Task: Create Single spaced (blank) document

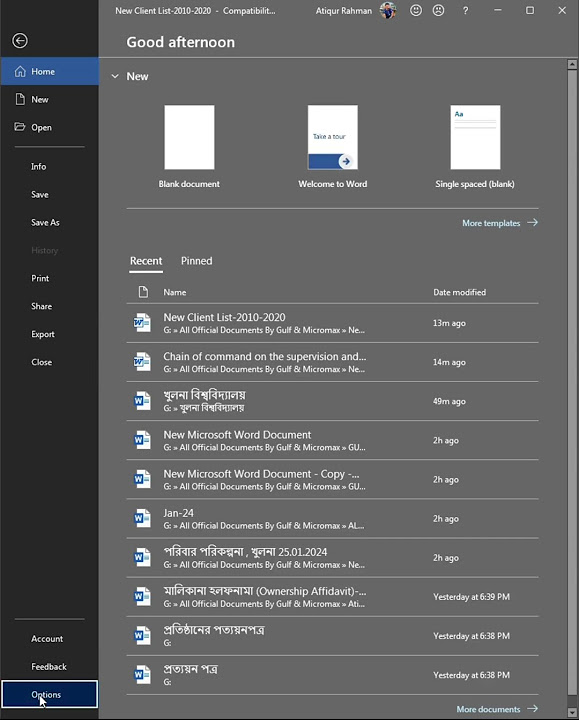Action: (x=475, y=146)
